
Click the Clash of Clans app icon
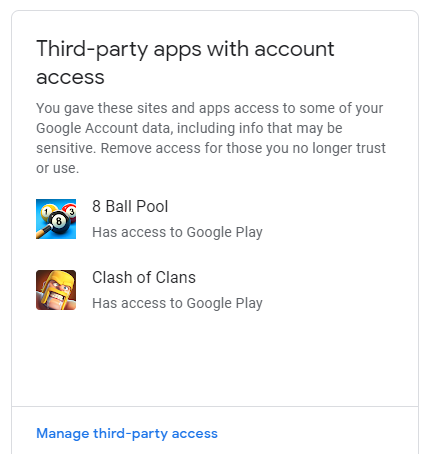[x=56, y=290]
